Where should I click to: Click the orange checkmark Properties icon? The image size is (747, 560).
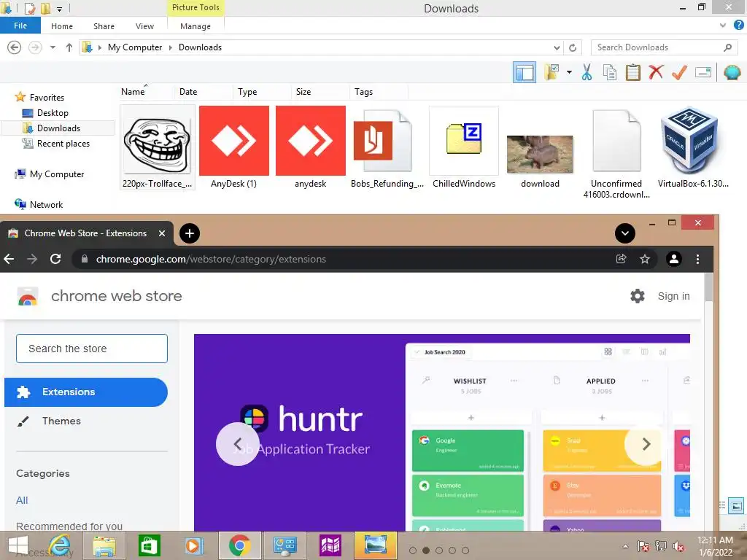pos(679,72)
